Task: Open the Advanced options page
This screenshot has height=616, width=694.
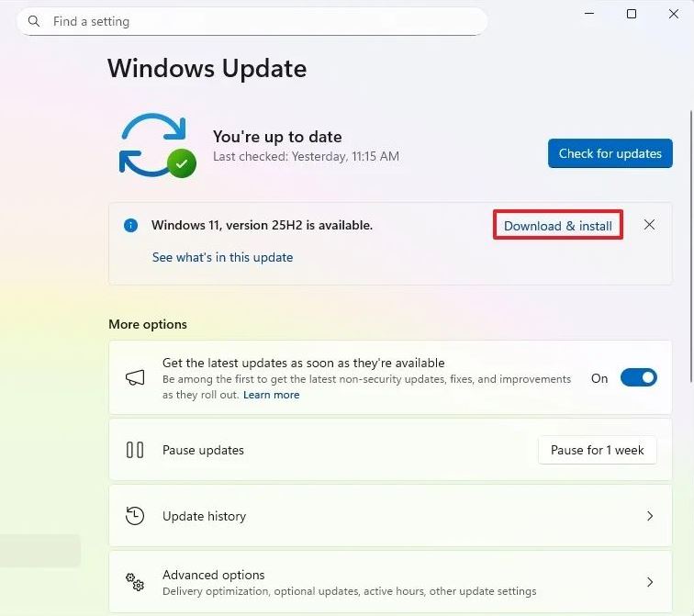Action: point(214,576)
